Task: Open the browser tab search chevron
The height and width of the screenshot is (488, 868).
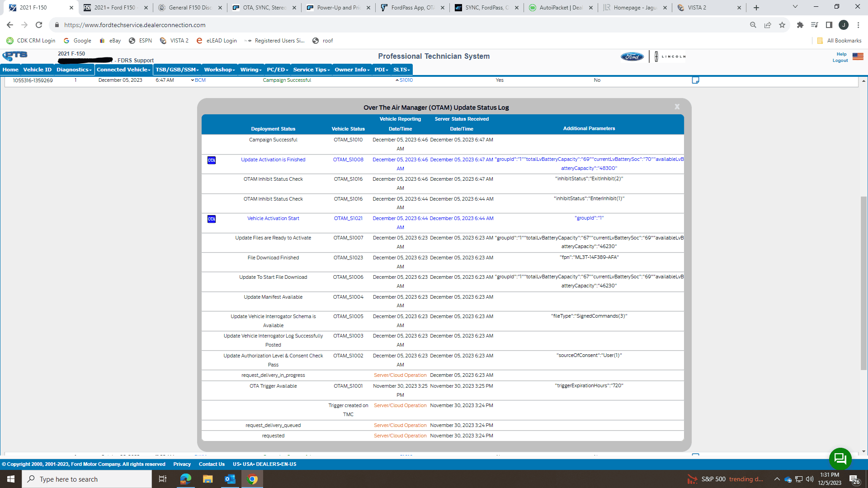Action: tap(794, 7)
